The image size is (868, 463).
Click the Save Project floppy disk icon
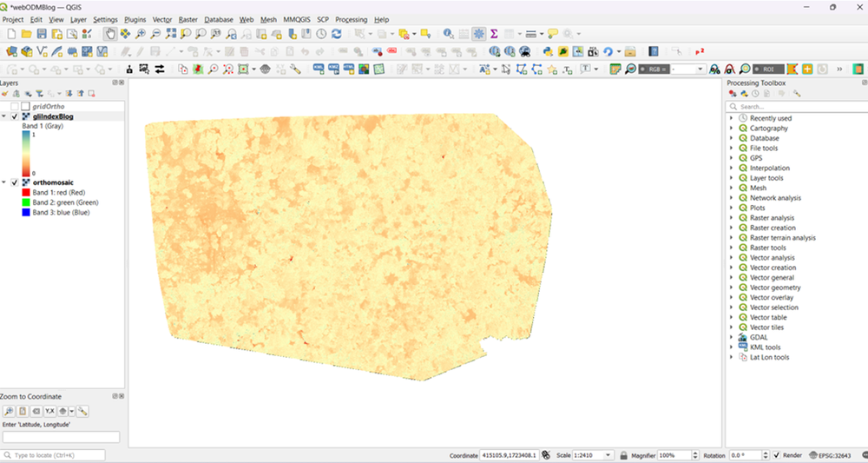(42, 34)
